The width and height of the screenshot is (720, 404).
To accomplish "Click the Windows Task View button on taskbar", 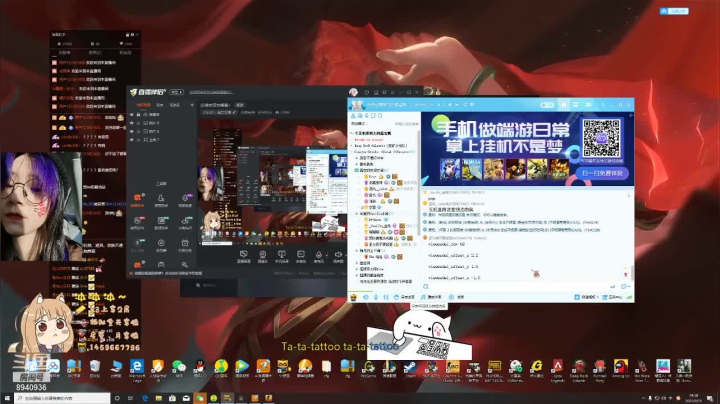I will (130, 398).
